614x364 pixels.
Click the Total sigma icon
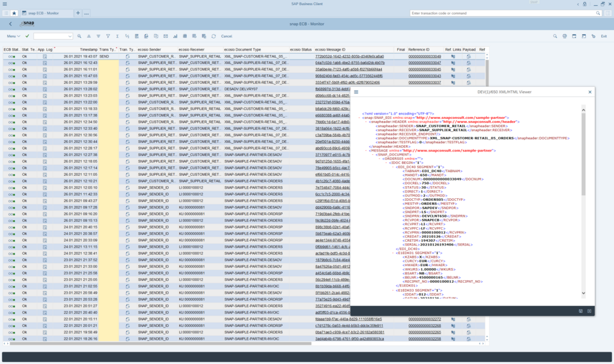118,36
